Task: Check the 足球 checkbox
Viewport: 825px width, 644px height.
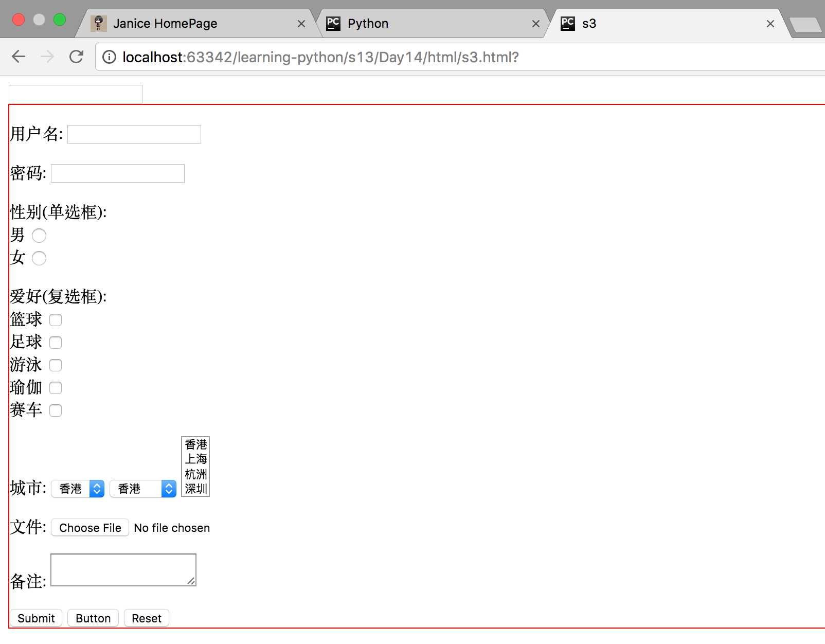Action: click(x=56, y=343)
